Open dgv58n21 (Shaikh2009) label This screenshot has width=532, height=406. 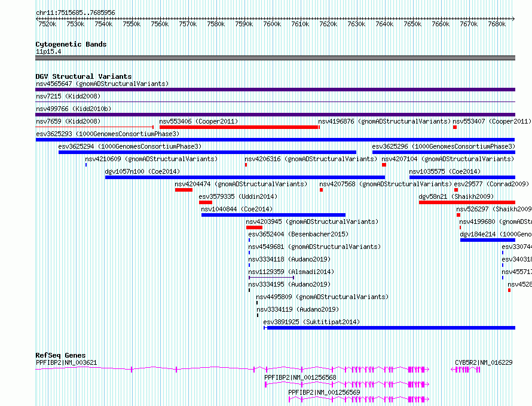[x=456, y=196]
